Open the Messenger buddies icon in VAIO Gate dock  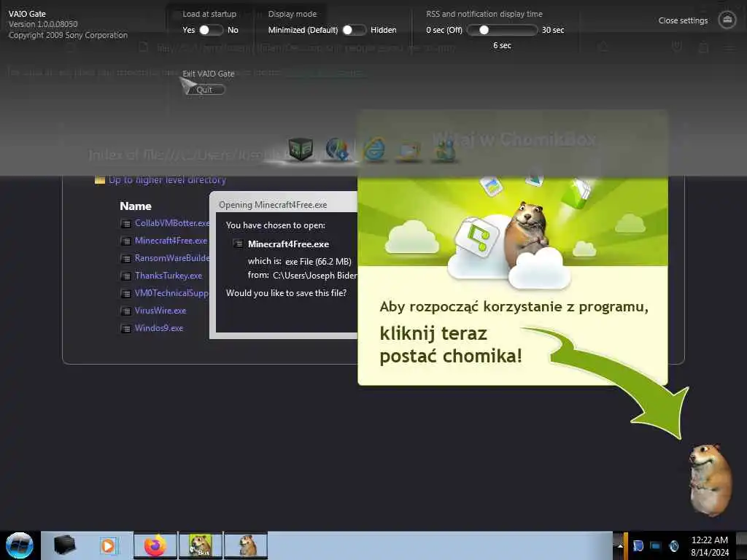coord(444,150)
